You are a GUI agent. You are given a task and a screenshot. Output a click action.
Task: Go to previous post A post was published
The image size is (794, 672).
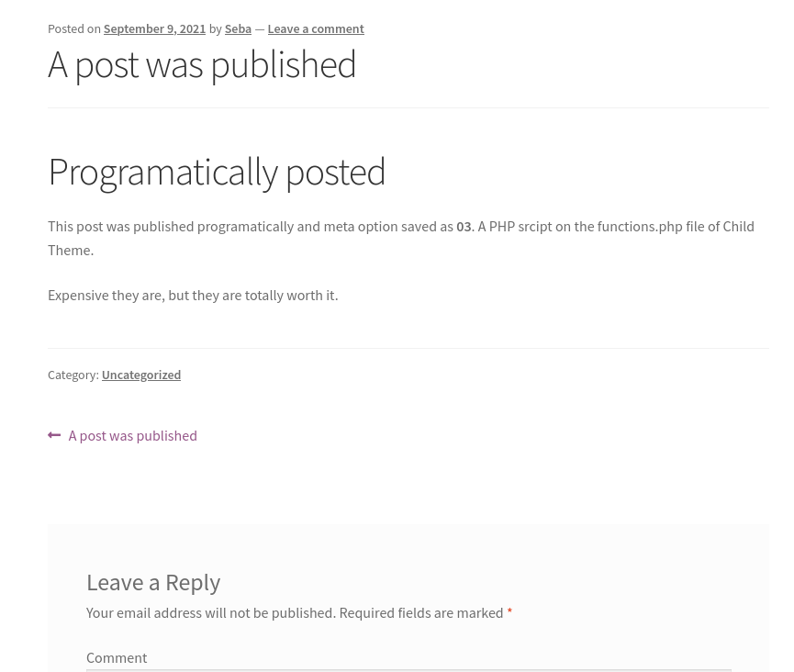[x=133, y=435]
